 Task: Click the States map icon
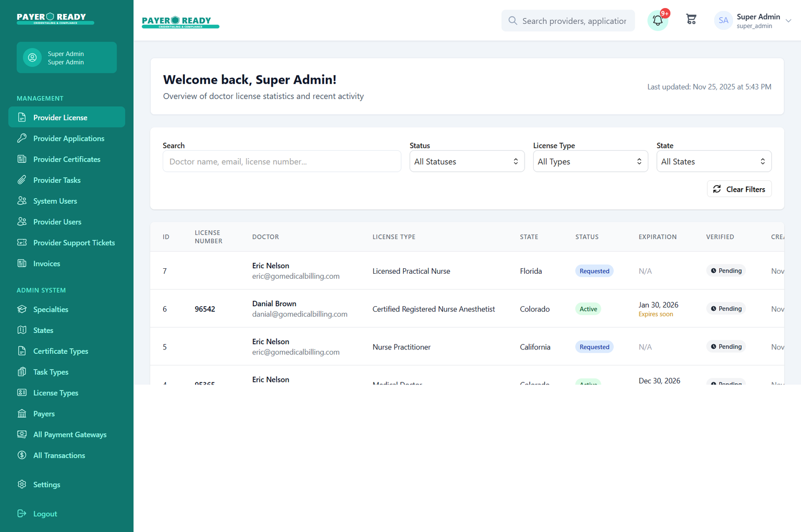click(22, 330)
